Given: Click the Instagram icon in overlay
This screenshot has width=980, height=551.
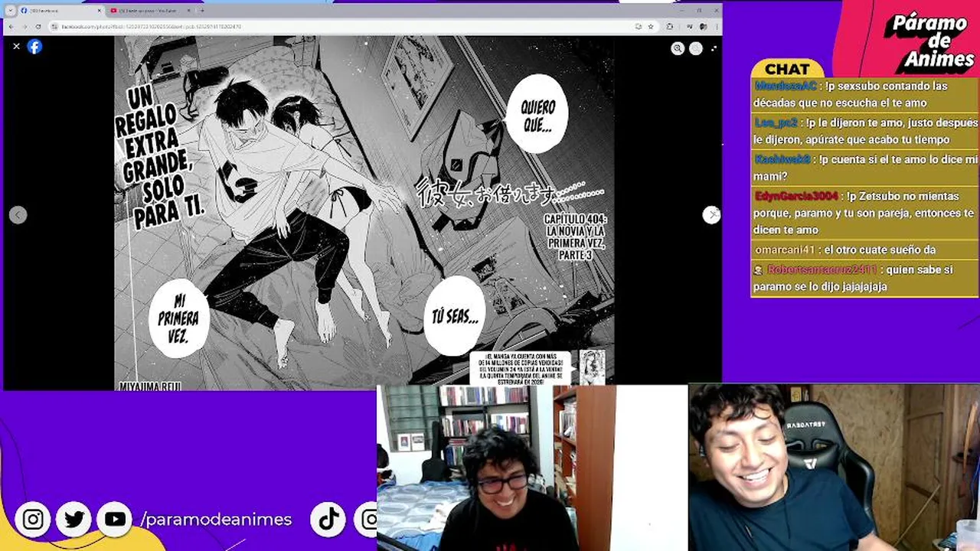Looking at the screenshot, I should point(33,520).
